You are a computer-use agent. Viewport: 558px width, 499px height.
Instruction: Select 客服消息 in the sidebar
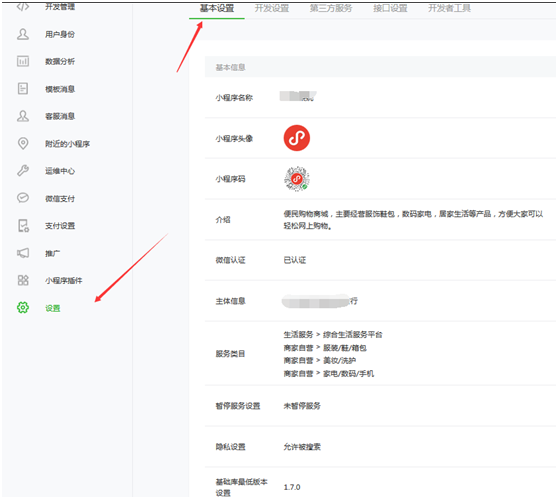60,116
